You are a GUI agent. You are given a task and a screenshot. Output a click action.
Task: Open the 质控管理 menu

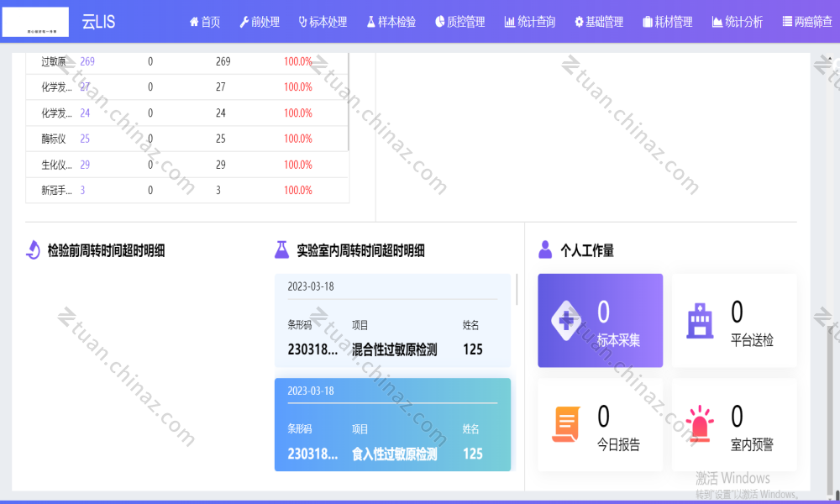point(460,22)
